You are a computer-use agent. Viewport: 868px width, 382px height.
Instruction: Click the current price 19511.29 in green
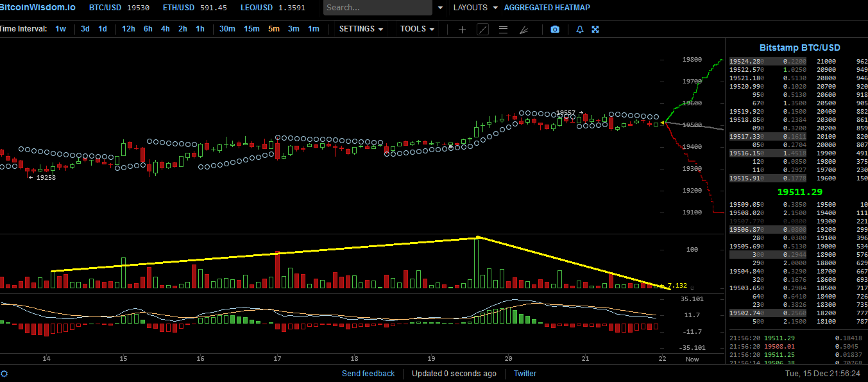tap(799, 192)
